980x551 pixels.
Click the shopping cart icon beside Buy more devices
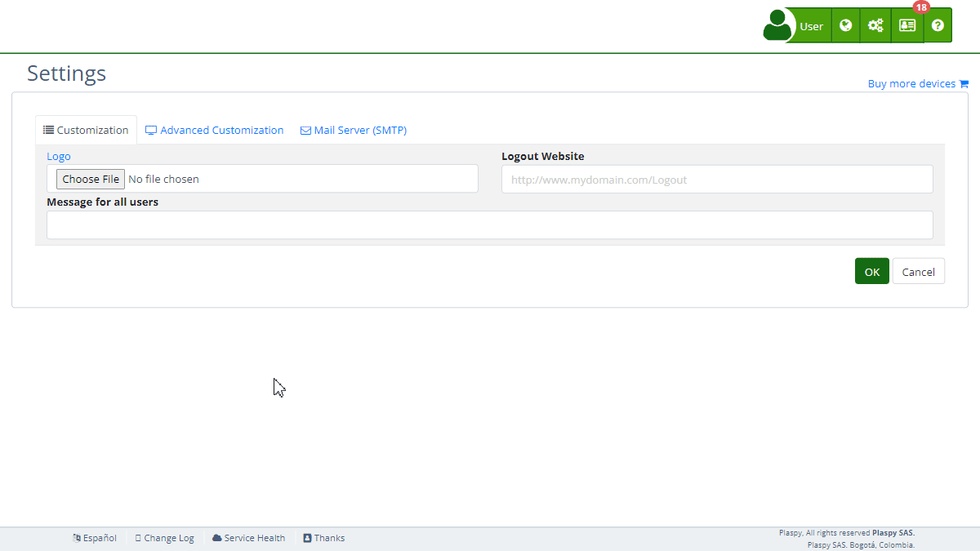point(964,84)
